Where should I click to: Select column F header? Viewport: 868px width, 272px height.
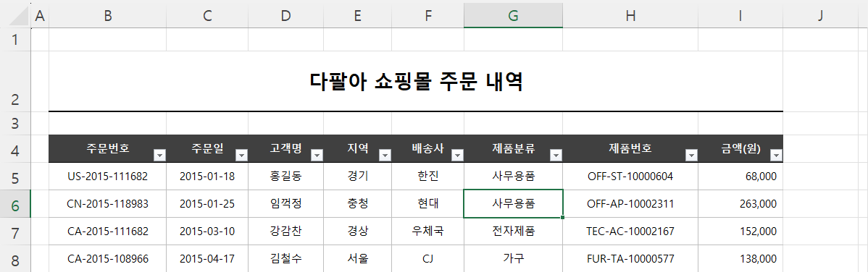pyautogui.click(x=428, y=16)
